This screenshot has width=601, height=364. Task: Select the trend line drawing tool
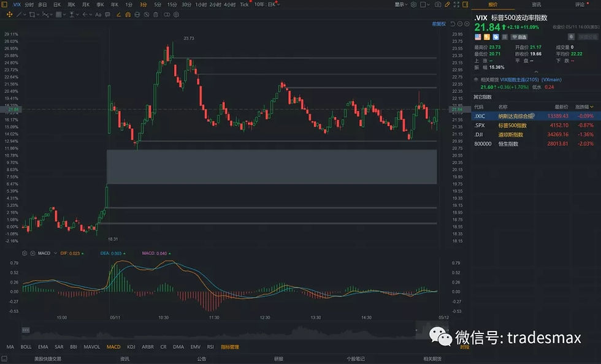(x=19, y=15)
